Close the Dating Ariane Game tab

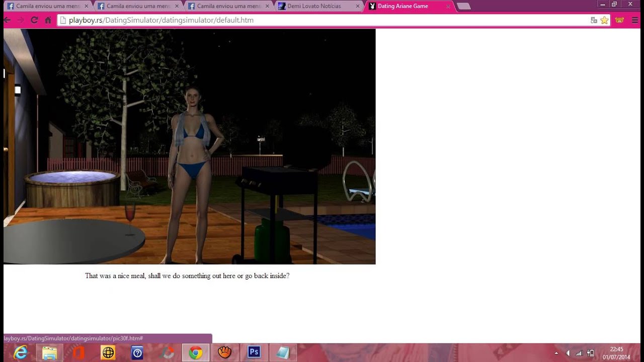(x=448, y=7)
